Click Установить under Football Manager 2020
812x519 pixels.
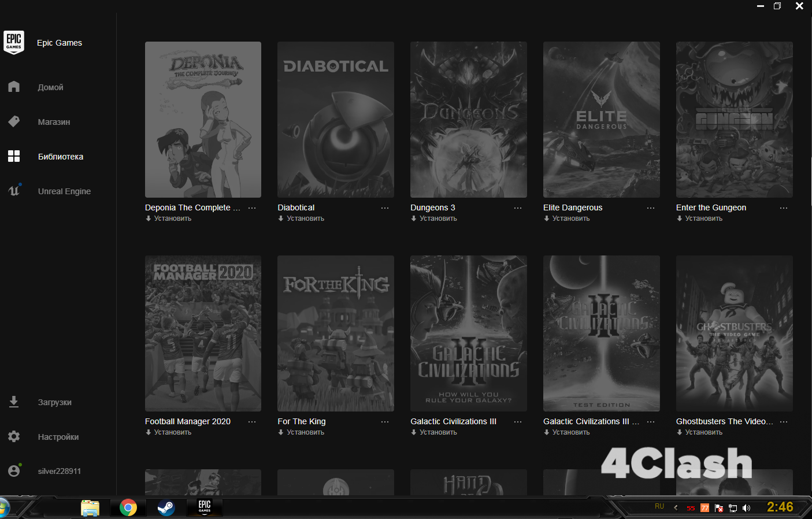point(173,432)
